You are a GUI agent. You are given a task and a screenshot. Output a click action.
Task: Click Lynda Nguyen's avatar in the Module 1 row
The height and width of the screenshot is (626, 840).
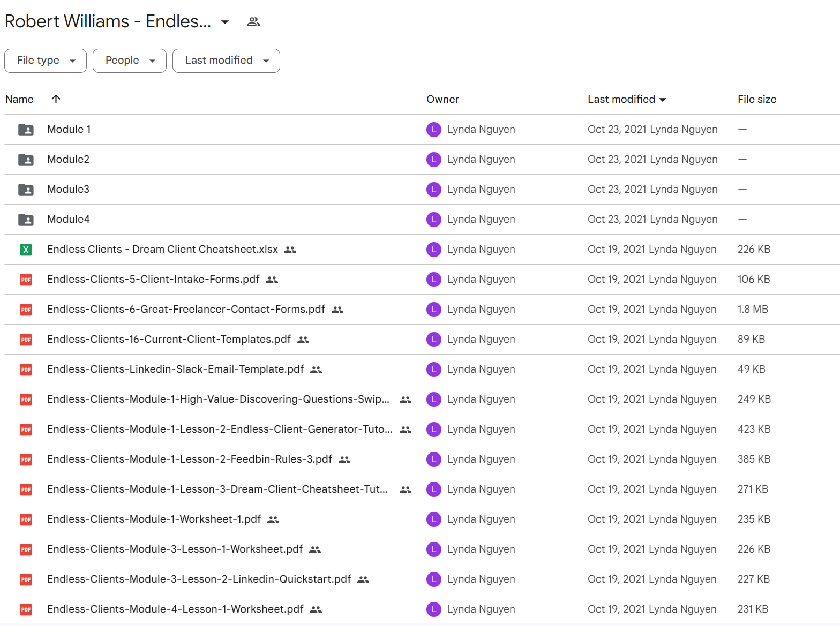[x=434, y=130]
